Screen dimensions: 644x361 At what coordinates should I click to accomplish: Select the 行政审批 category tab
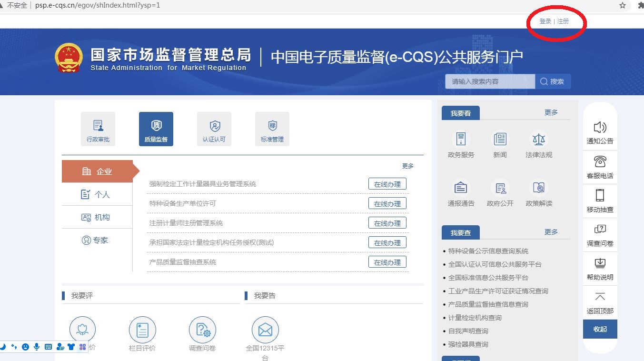(x=98, y=129)
